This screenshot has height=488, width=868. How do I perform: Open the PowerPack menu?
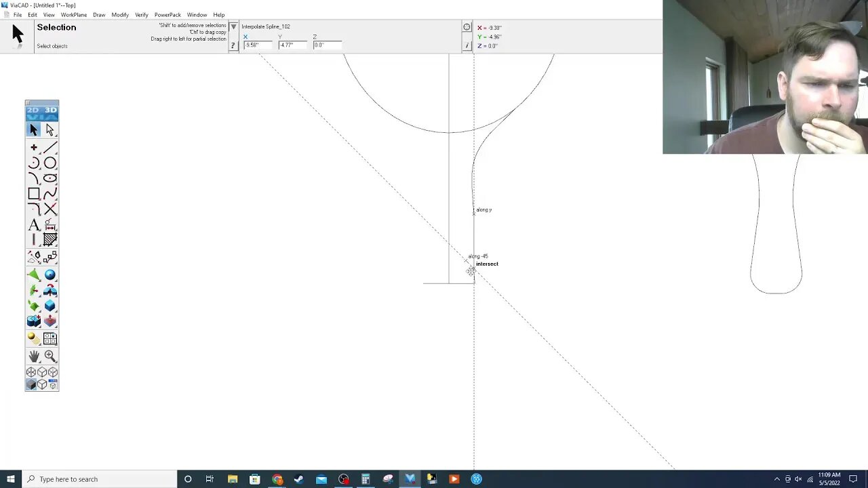pos(167,15)
